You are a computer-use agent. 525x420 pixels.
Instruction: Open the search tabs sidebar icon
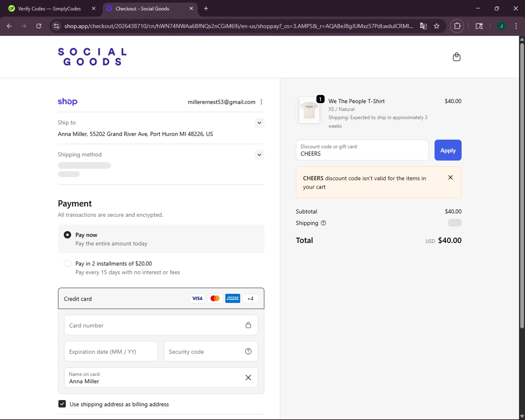[x=479, y=26]
